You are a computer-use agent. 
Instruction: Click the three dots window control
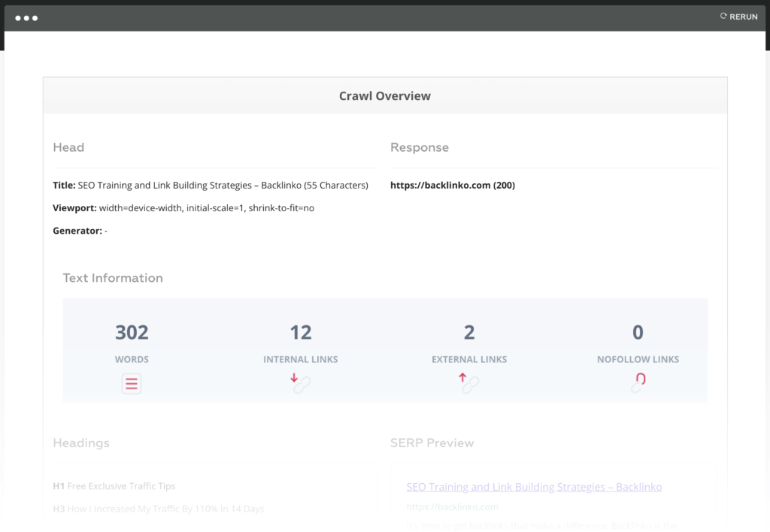pos(26,17)
